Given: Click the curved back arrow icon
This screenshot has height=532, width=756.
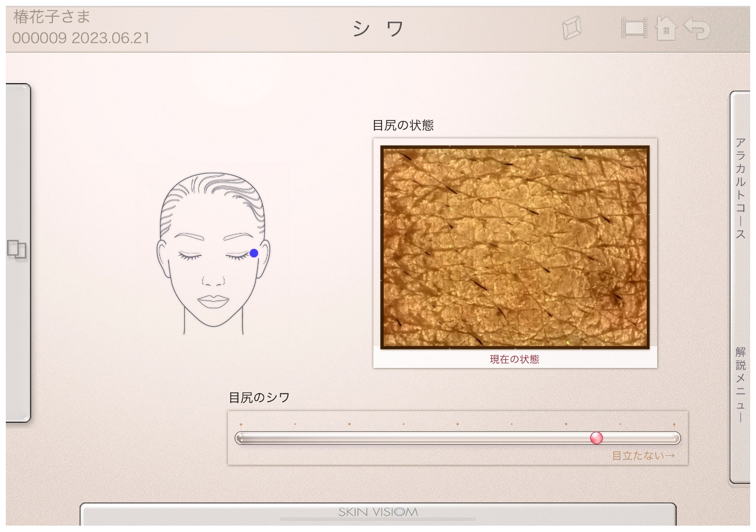Looking at the screenshot, I should 696,28.
